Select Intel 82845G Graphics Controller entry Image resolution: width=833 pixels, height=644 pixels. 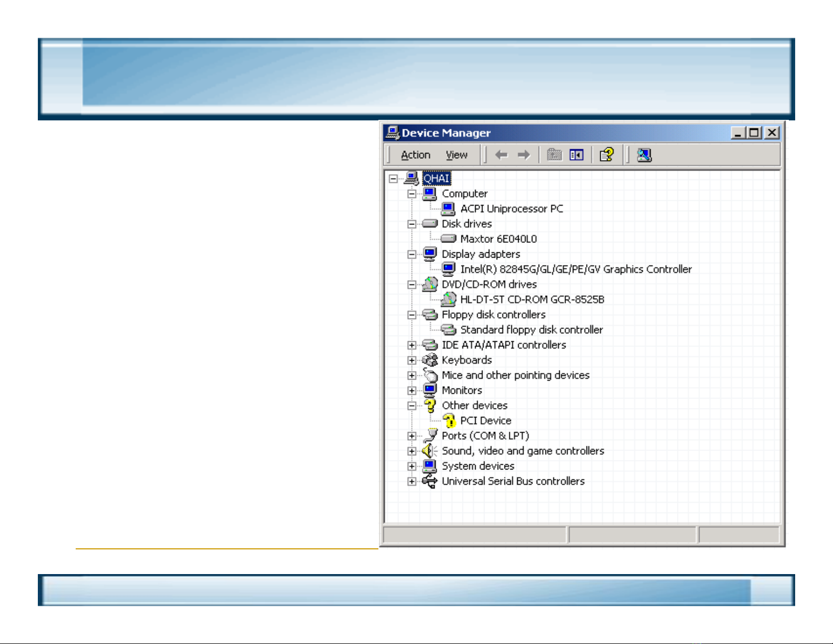tap(575, 269)
